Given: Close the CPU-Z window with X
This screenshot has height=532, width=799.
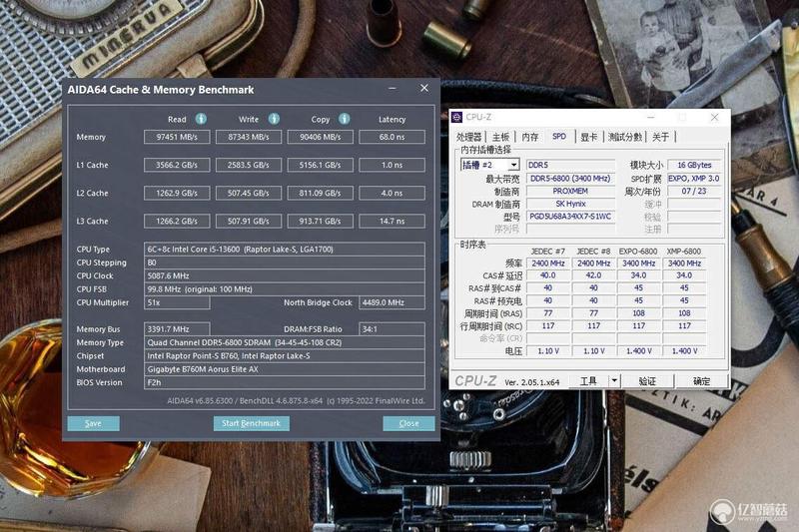Looking at the screenshot, I should (x=714, y=117).
